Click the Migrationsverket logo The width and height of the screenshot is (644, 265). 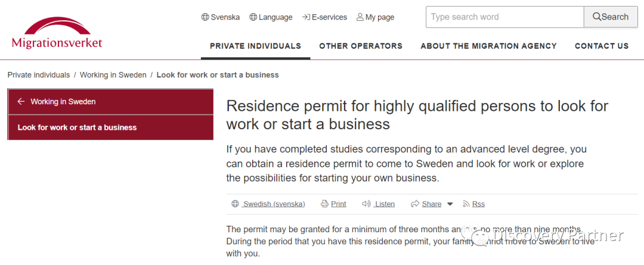pyautogui.click(x=57, y=33)
